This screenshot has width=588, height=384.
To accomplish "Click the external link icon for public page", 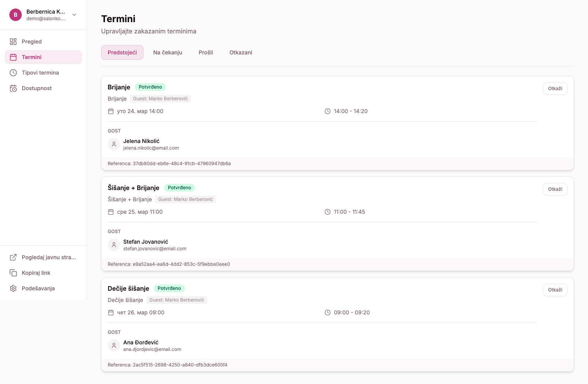I will [x=13, y=257].
